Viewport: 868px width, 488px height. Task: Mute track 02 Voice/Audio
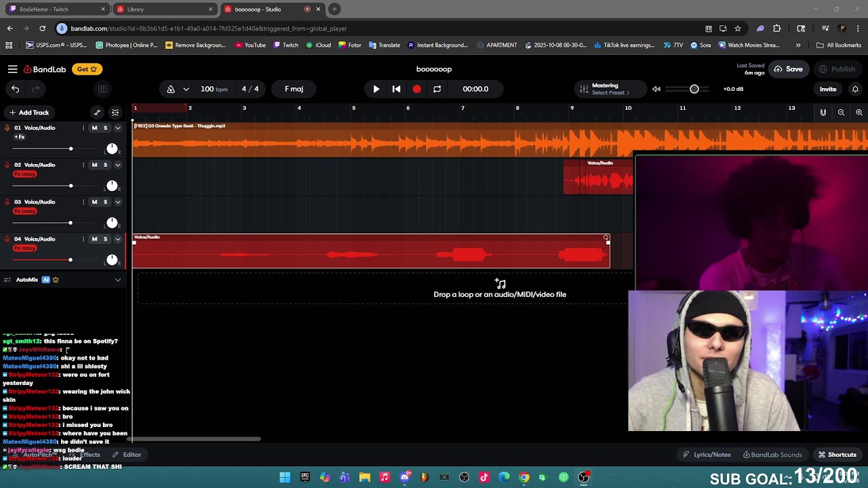click(x=94, y=165)
